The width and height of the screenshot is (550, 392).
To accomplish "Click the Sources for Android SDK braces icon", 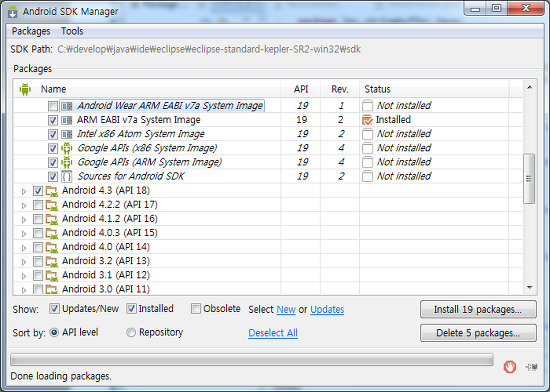I will coord(67,176).
